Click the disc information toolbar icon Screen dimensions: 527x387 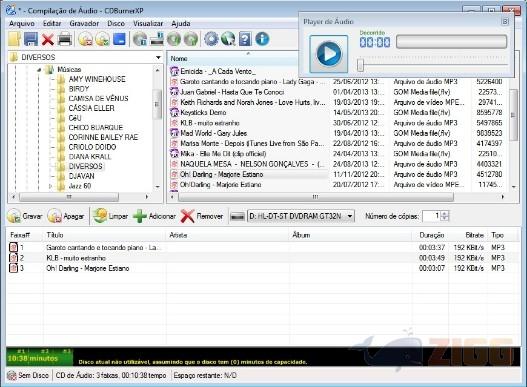(x=140, y=39)
